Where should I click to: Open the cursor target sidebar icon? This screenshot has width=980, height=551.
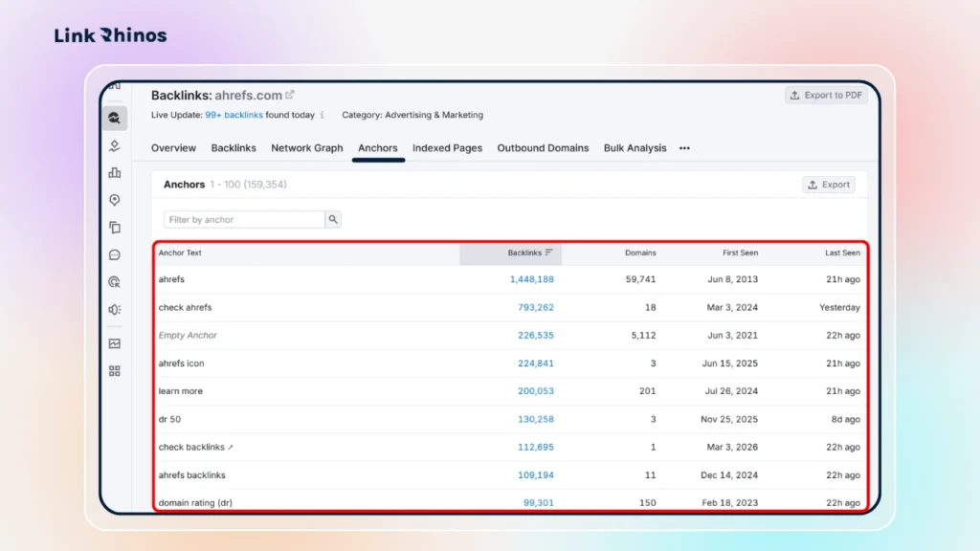115,282
